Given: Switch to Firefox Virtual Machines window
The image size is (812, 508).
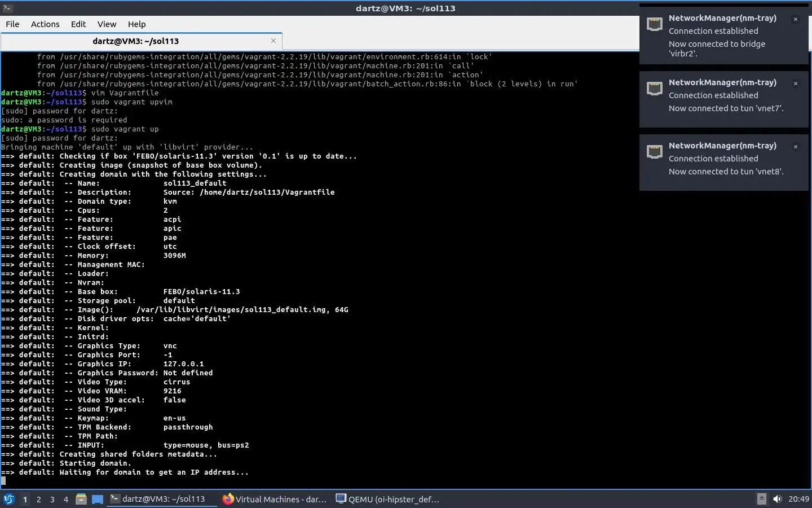Looking at the screenshot, I should (275, 499).
